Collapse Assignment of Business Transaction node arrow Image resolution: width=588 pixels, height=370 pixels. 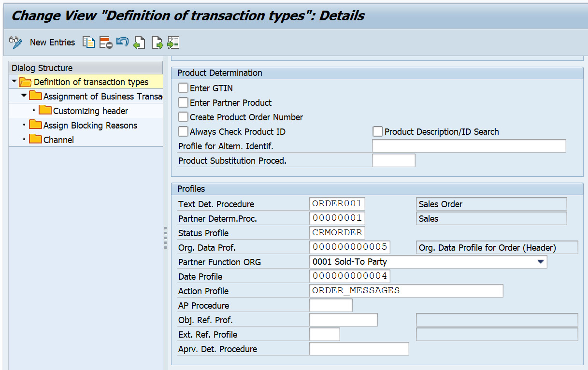coord(24,96)
